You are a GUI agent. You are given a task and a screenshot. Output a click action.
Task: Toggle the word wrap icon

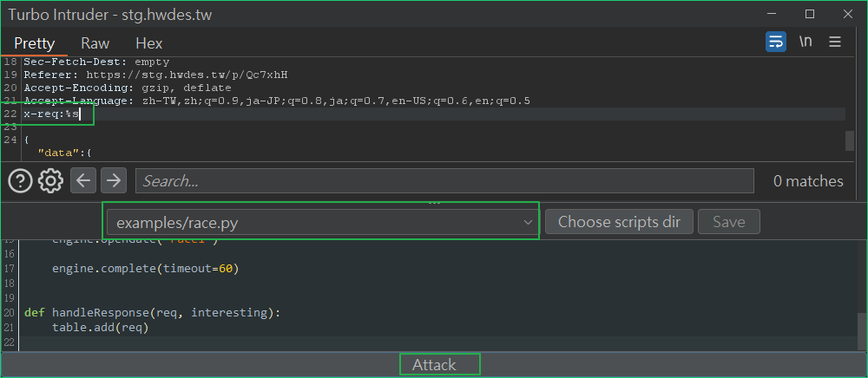coord(776,42)
